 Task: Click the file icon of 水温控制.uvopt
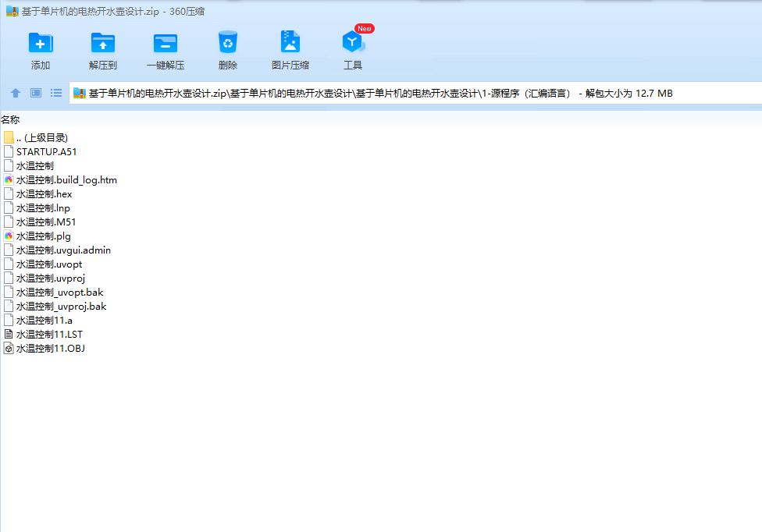(x=9, y=264)
